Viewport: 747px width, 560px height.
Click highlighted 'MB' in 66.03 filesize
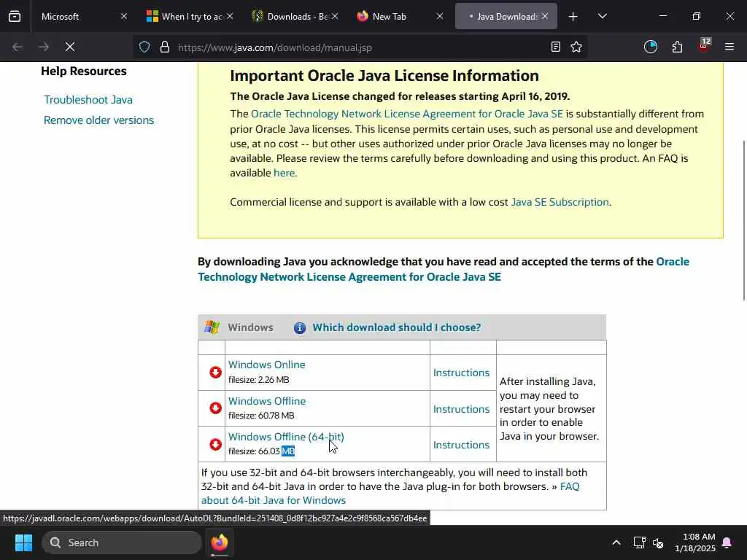point(287,451)
